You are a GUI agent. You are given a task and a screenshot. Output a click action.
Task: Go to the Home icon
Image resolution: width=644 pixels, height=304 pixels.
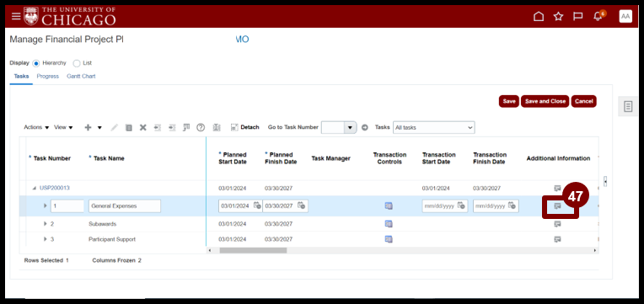point(538,16)
